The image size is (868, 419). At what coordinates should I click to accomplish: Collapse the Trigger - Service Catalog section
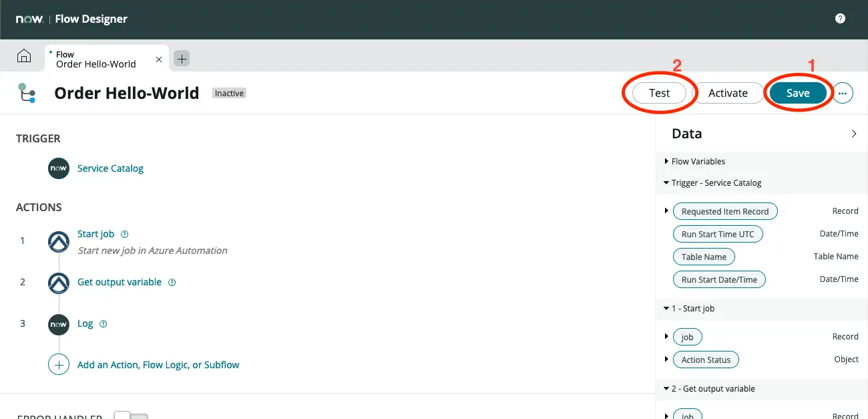pyautogui.click(x=666, y=183)
